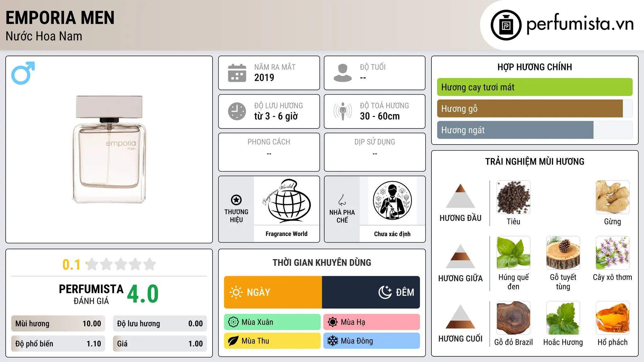Screen dimensions: 644x362
Task: Select the Đêm nighttime segment
Action: (x=371, y=292)
